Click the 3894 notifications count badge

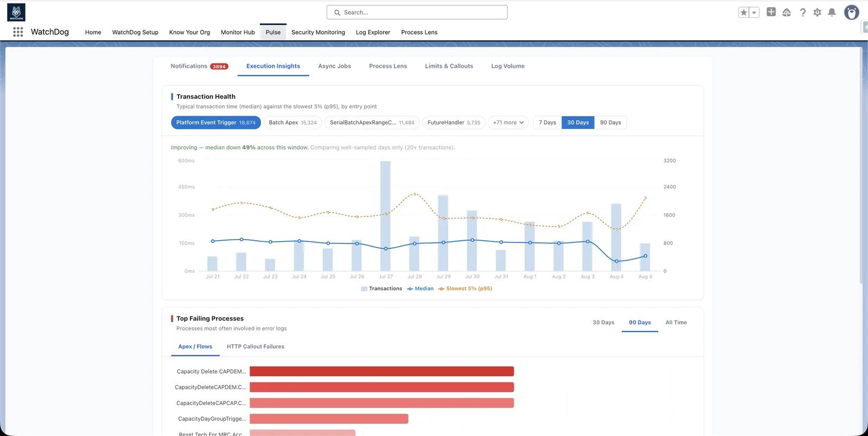tap(219, 67)
